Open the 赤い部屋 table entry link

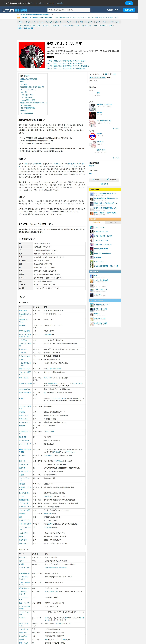pyautogui.click(x=22, y=326)
